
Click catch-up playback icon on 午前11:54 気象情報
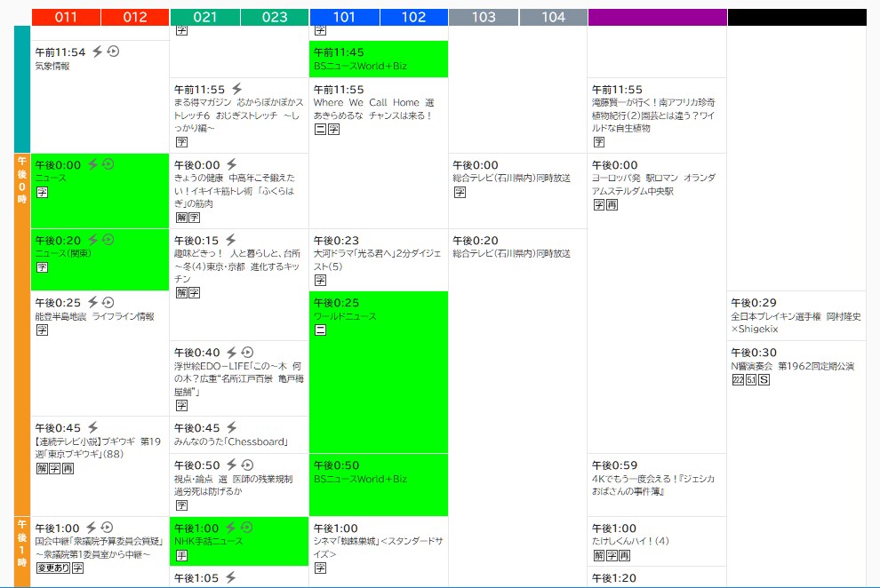click(x=113, y=52)
